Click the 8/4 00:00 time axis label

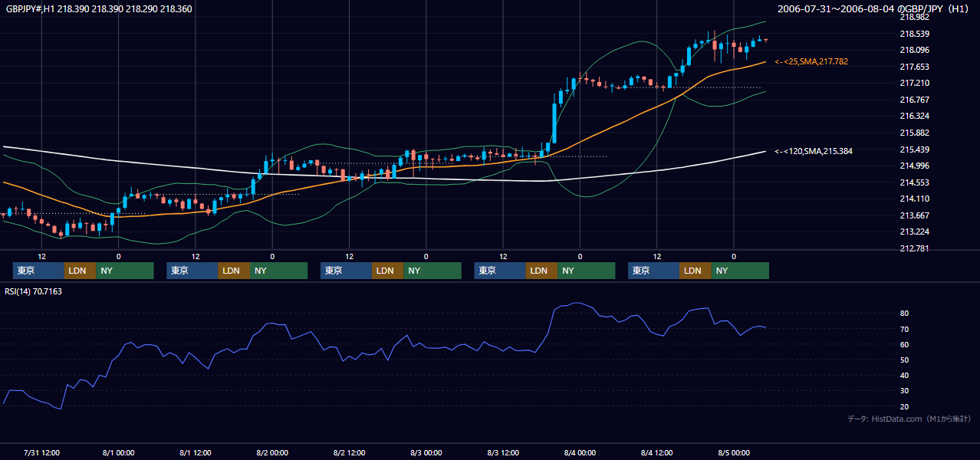pyautogui.click(x=580, y=453)
